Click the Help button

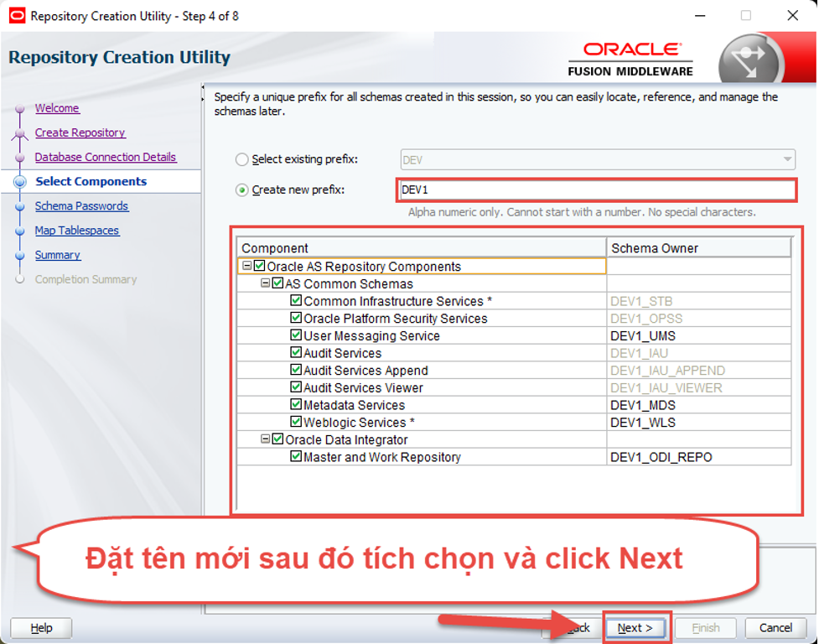[40, 627]
